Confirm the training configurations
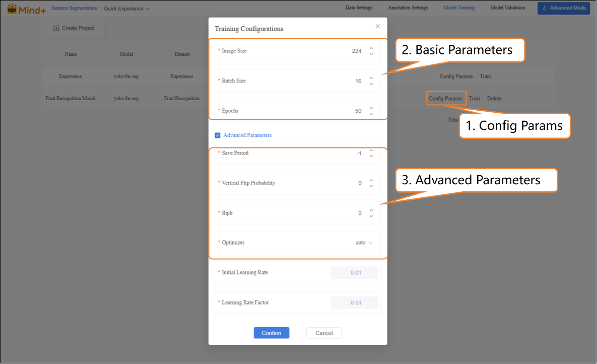This screenshot has width=597, height=364. pyautogui.click(x=271, y=333)
